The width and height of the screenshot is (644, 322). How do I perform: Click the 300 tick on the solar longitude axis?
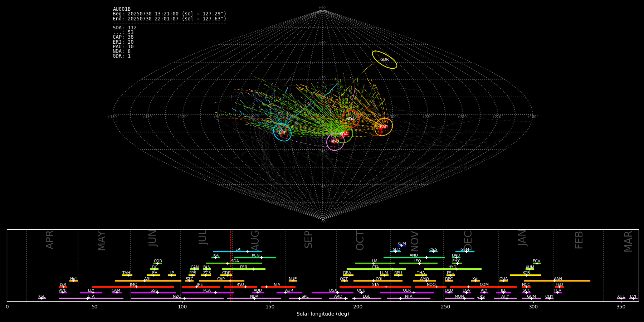pyautogui.click(x=533, y=307)
